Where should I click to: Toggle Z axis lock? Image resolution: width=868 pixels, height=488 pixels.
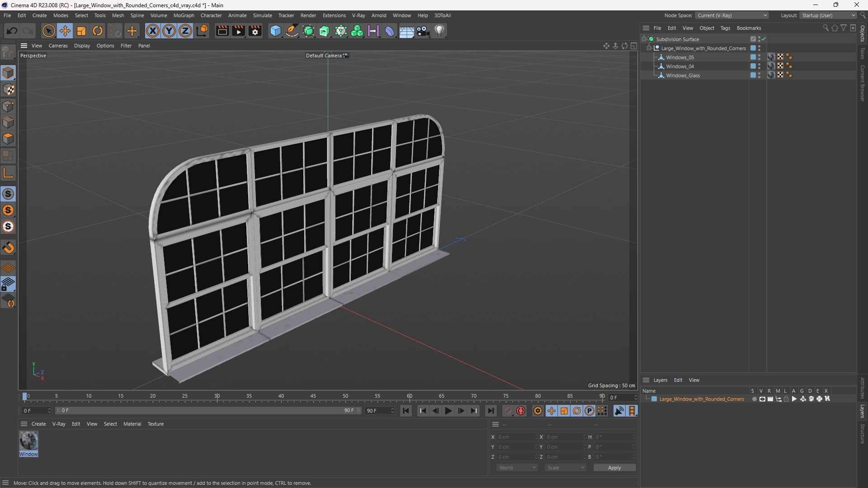click(185, 31)
